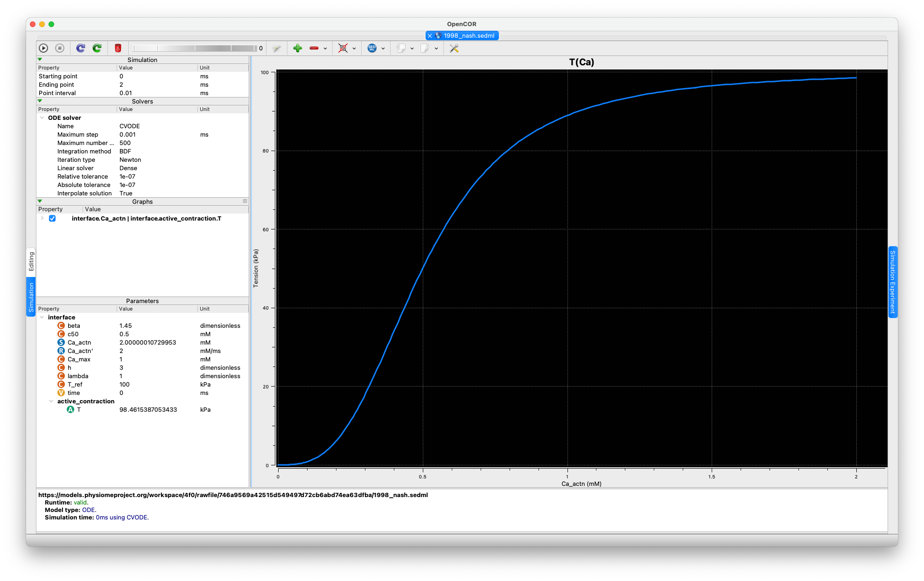Image resolution: width=924 pixels, height=581 pixels.
Task: Click the Simulation Experiment side button
Action: coord(892,282)
